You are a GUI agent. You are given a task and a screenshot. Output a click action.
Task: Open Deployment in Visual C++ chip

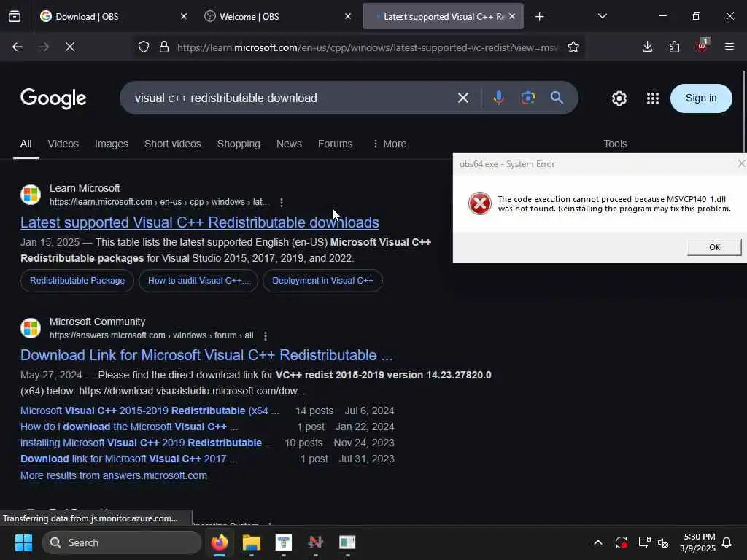[x=322, y=281]
